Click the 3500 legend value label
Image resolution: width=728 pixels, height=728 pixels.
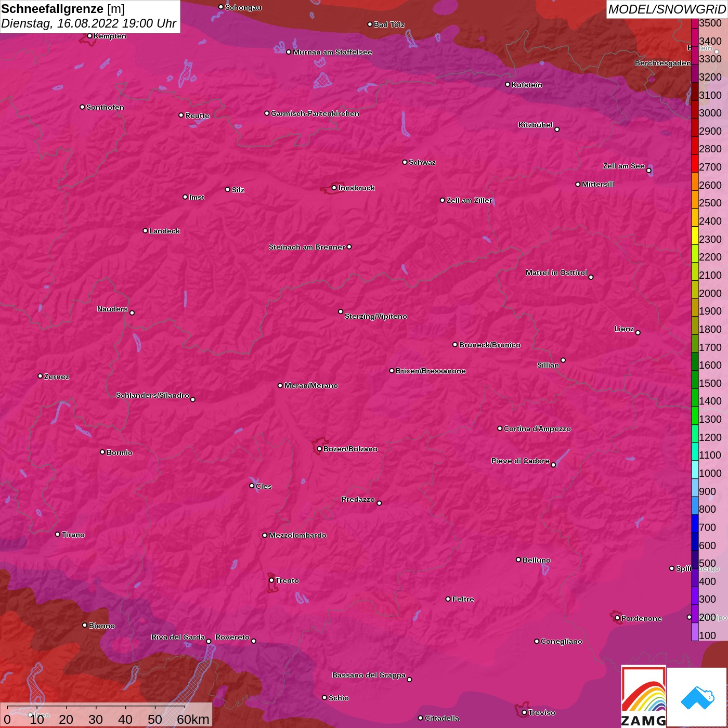click(710, 23)
